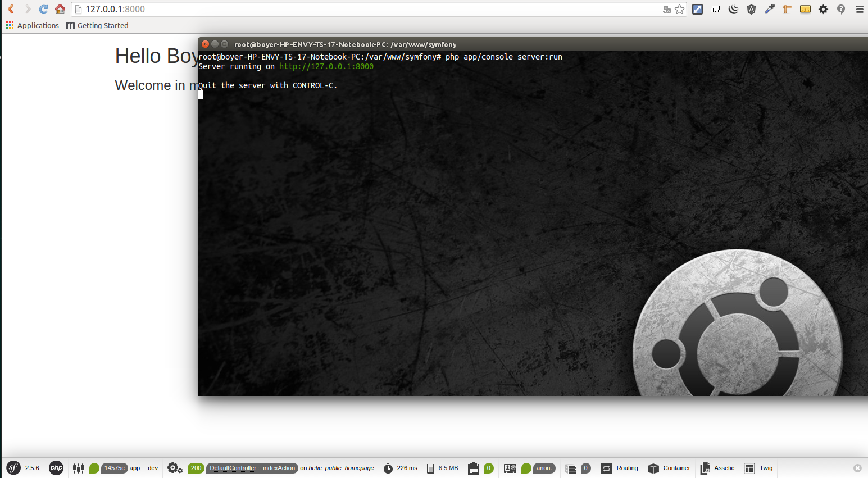Open the T-square ruler extension

[787, 9]
